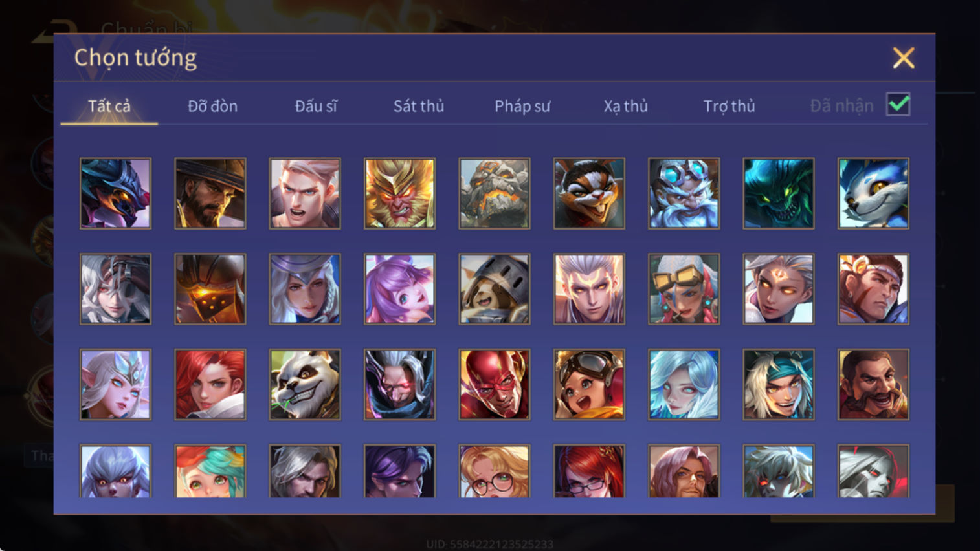Show the Xạ thủ hero category
The height and width of the screenshot is (551, 980).
625,106
